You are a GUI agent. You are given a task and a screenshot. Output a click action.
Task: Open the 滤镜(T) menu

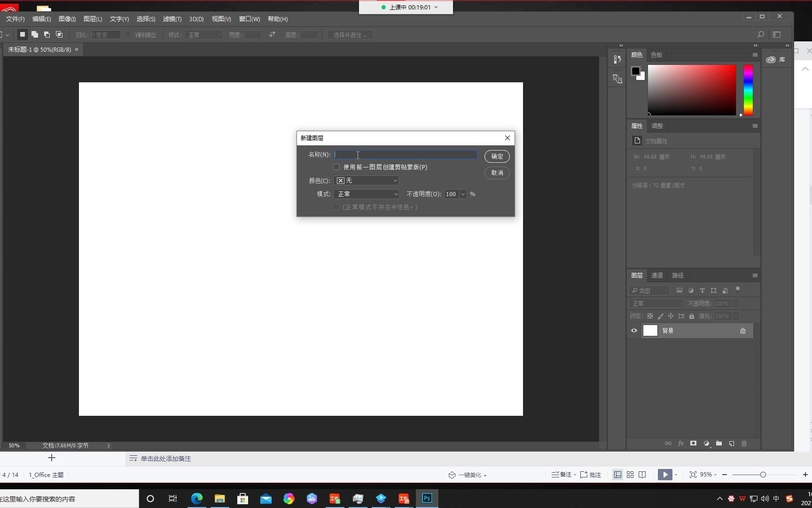pos(172,19)
